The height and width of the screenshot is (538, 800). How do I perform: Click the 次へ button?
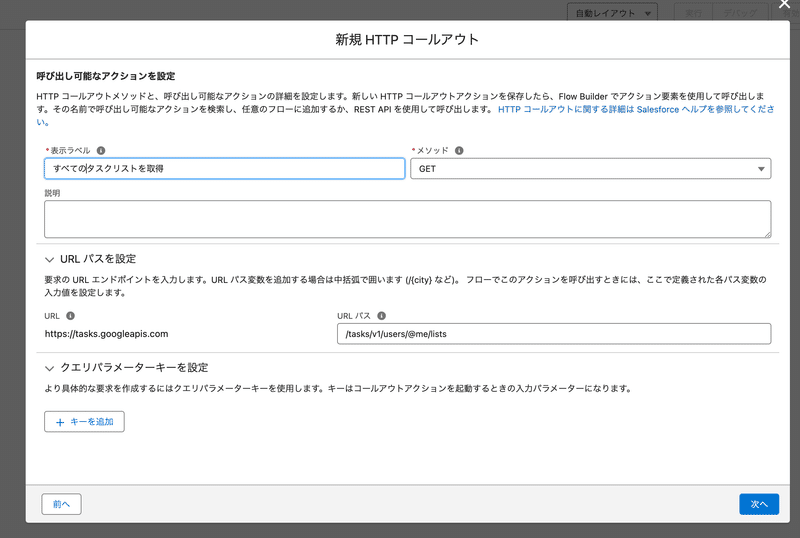(x=759, y=504)
